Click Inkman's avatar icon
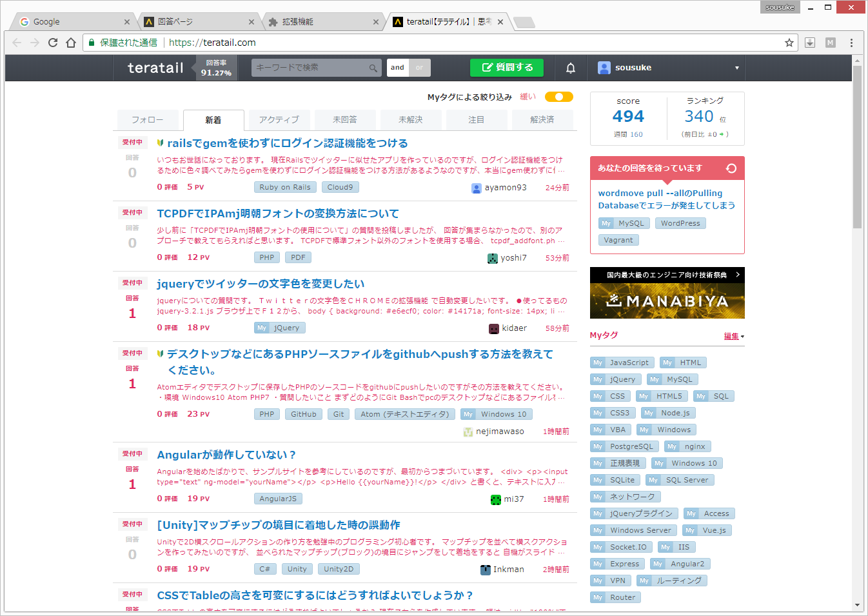 point(486,570)
